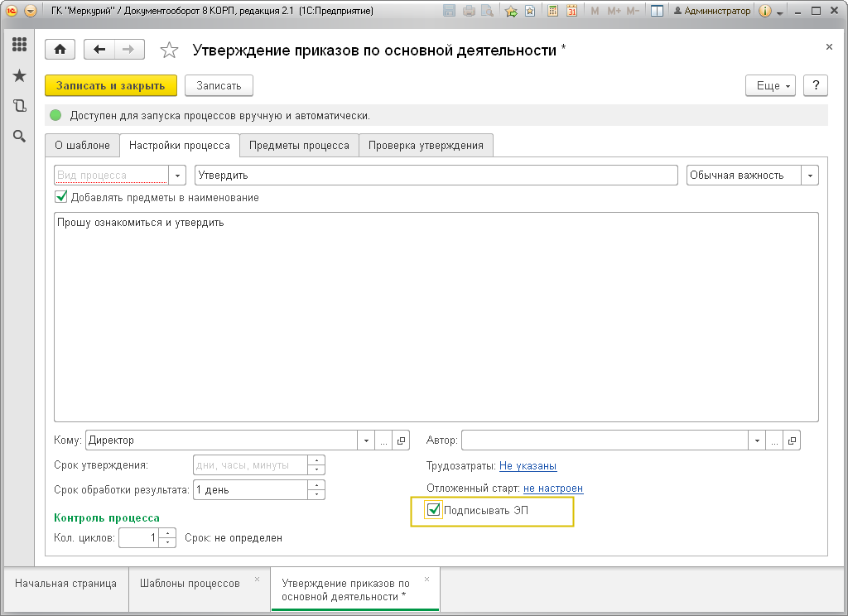Screen dimensions: 848x616
Task: Add to favorites using the star-arrow icon
Action: pos(510,10)
